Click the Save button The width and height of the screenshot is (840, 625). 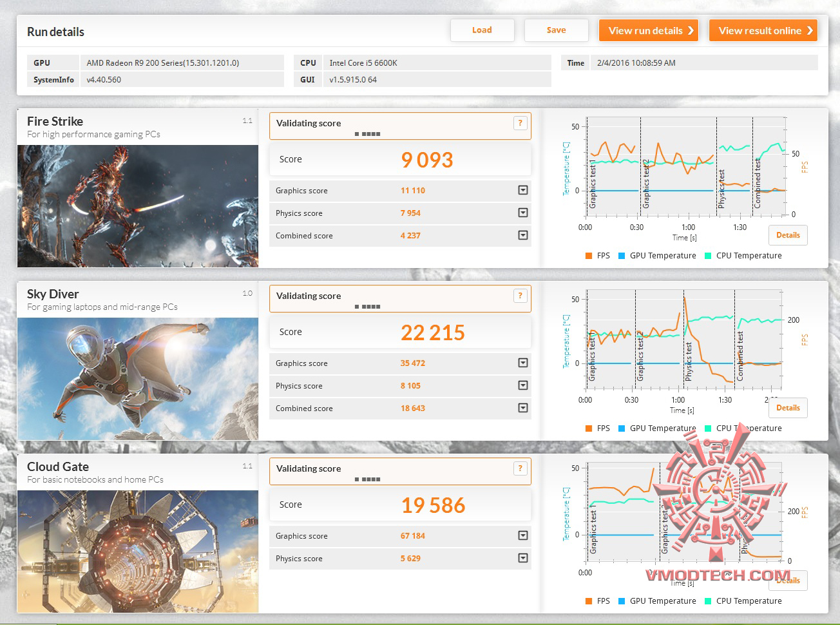tap(556, 30)
